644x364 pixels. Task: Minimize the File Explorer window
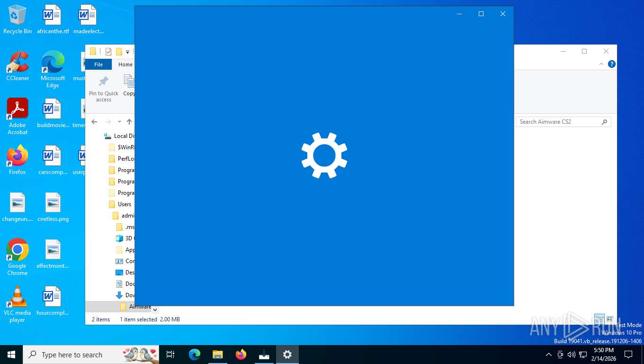(x=563, y=51)
